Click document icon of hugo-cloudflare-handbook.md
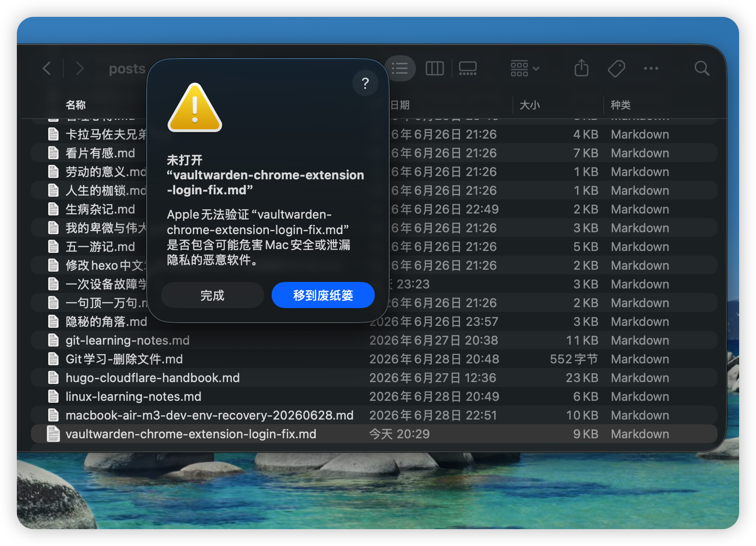The width and height of the screenshot is (756, 546). coord(53,377)
